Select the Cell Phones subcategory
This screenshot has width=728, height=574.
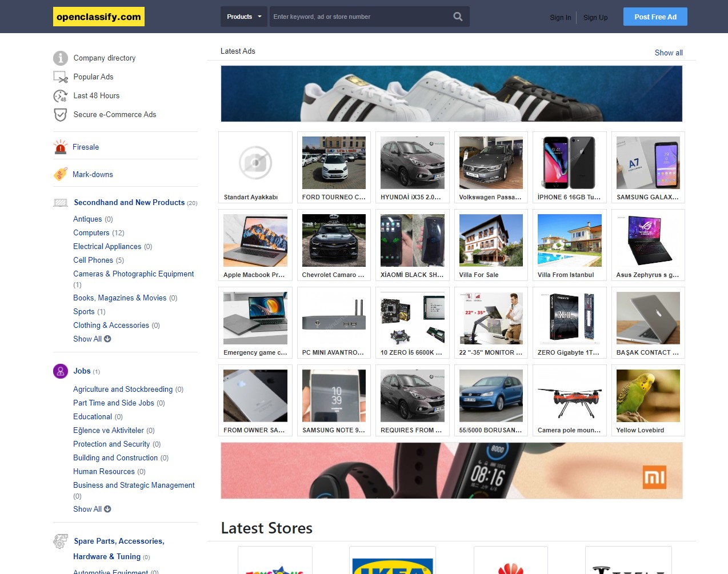(x=93, y=260)
